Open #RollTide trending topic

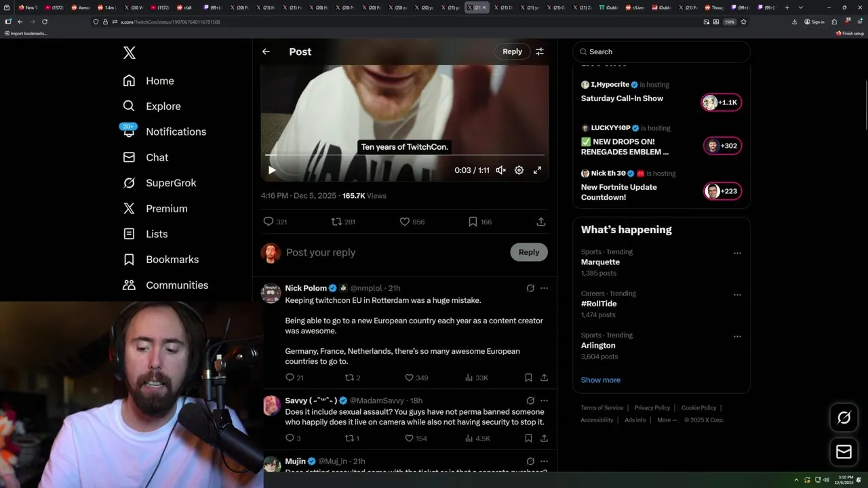click(x=599, y=304)
